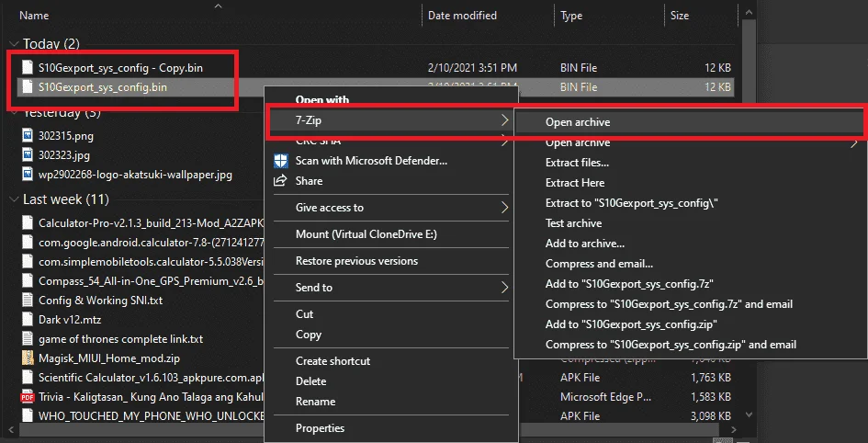Click icon of Calculator-Pro-v2.1.3 file
868x443 pixels.
pos(28,223)
